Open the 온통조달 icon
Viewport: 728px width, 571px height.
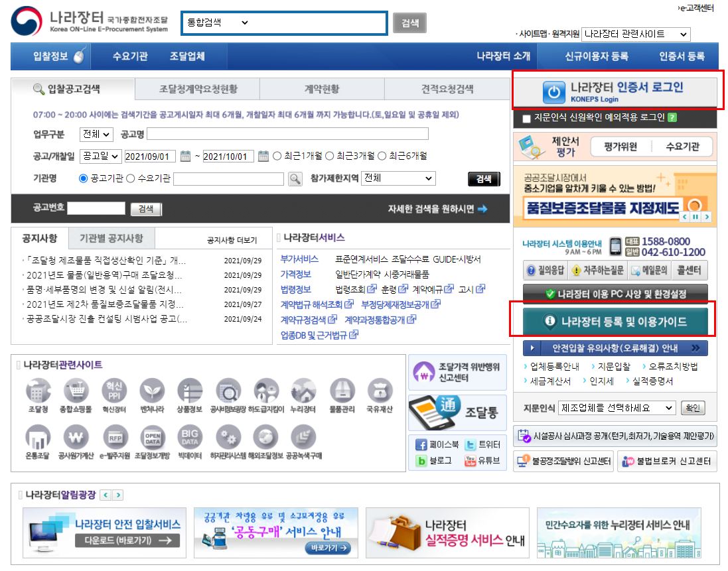click(38, 437)
